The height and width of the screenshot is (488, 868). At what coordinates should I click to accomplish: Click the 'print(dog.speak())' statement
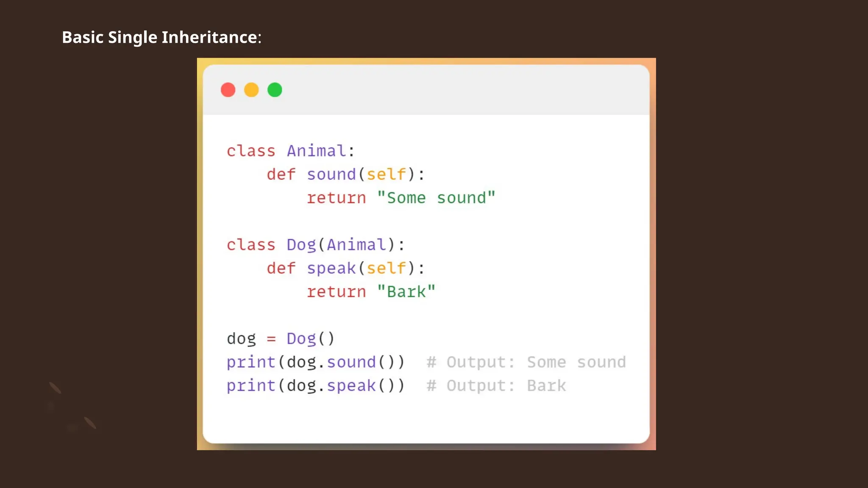pos(316,385)
